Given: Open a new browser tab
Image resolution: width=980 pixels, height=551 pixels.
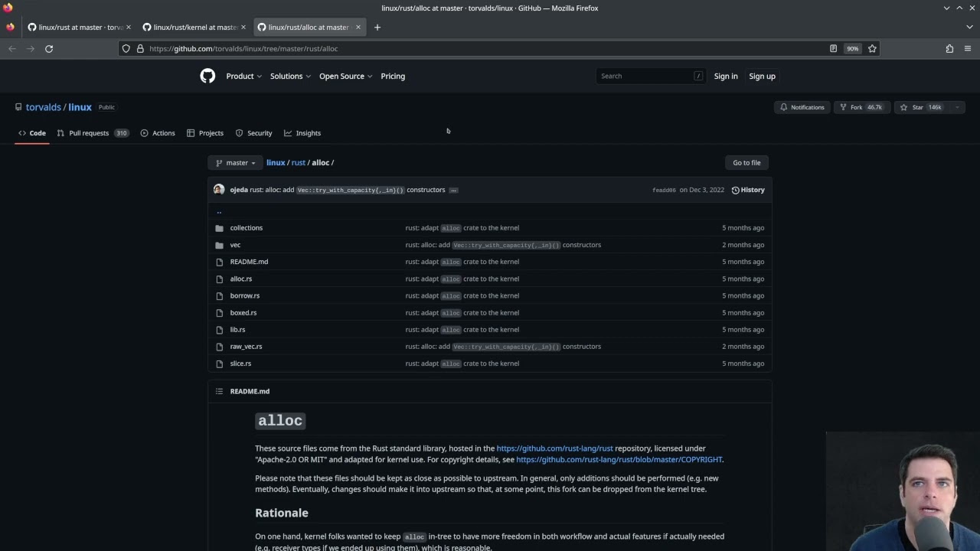Looking at the screenshot, I should click(377, 27).
